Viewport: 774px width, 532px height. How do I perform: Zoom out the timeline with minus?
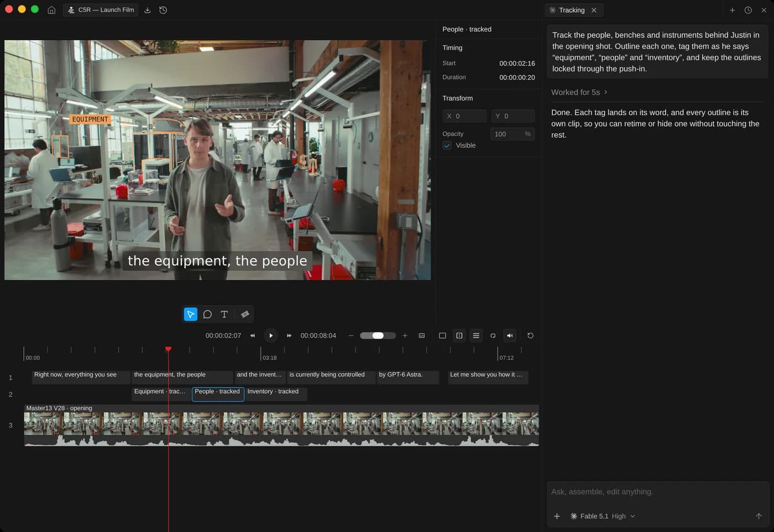[351, 336]
